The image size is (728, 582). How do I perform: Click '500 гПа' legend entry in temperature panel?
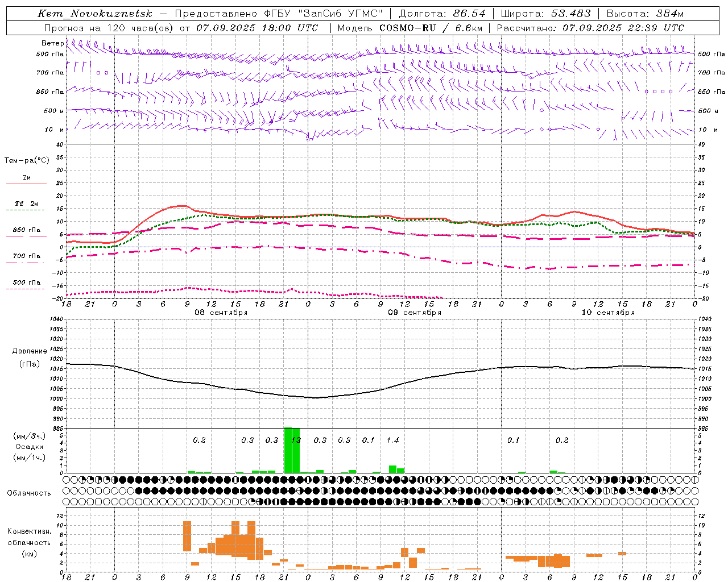coord(26,282)
